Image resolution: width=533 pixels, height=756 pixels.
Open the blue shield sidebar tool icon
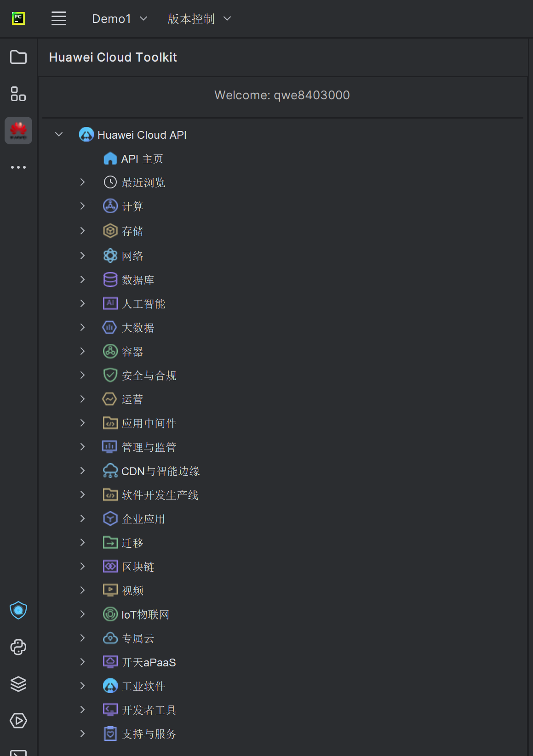coord(18,610)
